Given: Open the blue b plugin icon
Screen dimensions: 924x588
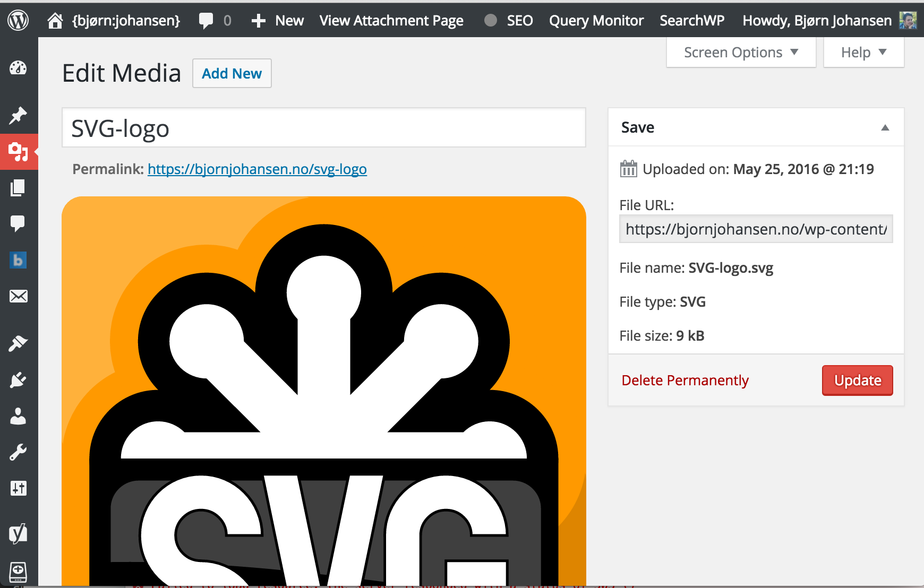Looking at the screenshot, I should pyautogui.click(x=18, y=260).
